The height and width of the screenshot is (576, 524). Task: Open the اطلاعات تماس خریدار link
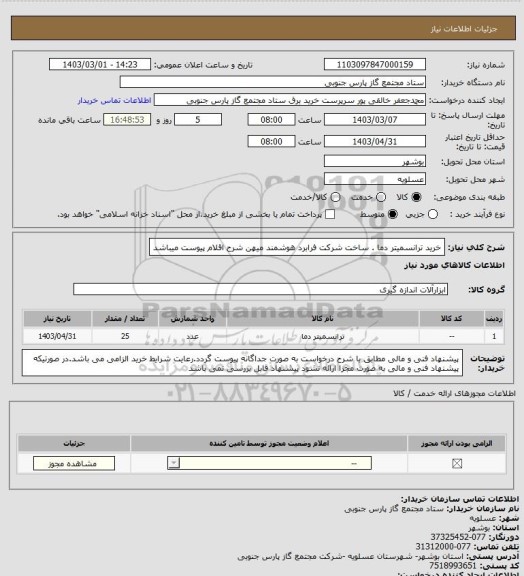click(x=114, y=100)
